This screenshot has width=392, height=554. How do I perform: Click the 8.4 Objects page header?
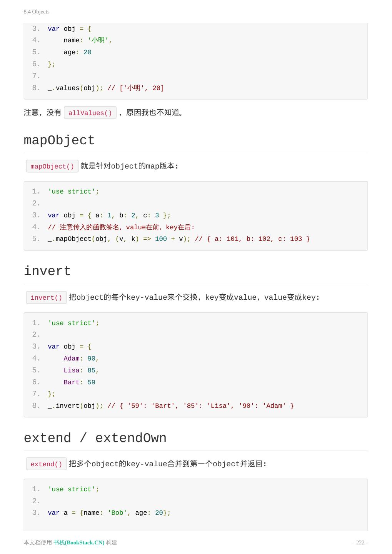[37, 12]
